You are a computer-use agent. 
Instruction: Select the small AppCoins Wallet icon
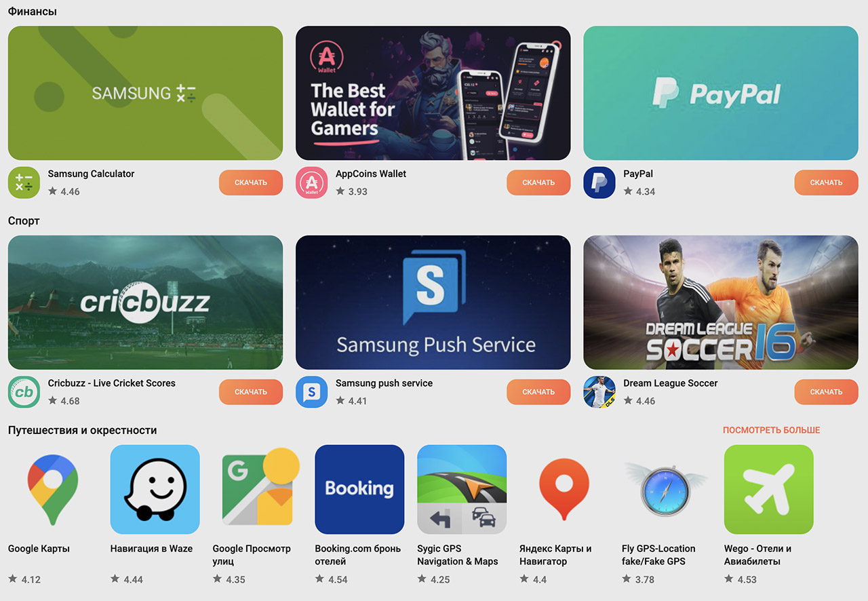point(312,182)
